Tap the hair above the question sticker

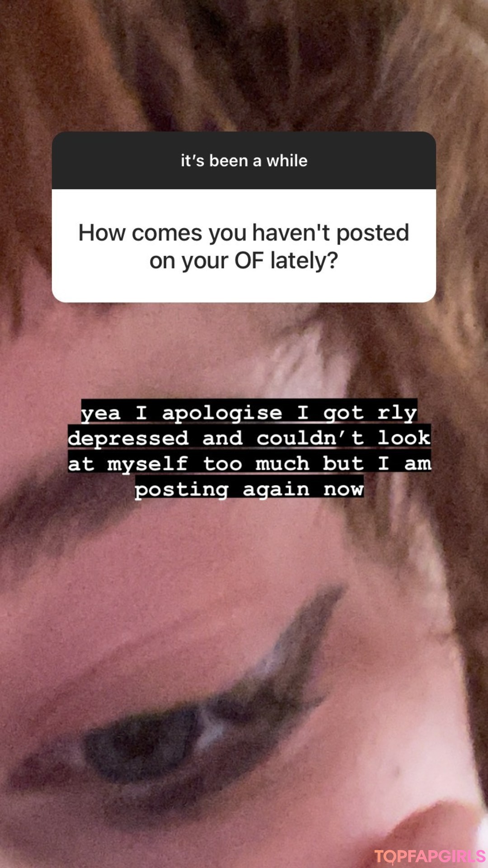pos(244,63)
